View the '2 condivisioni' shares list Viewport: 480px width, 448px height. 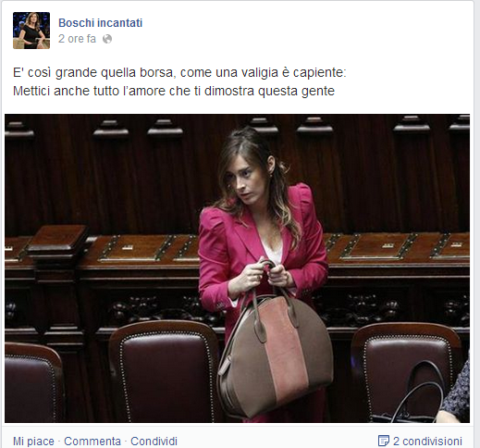point(427,441)
